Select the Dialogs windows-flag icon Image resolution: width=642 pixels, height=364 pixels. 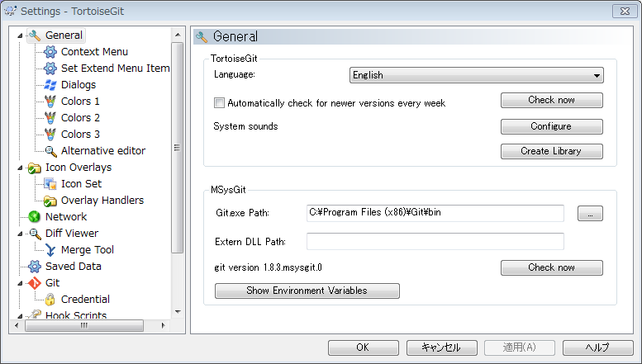(50, 85)
